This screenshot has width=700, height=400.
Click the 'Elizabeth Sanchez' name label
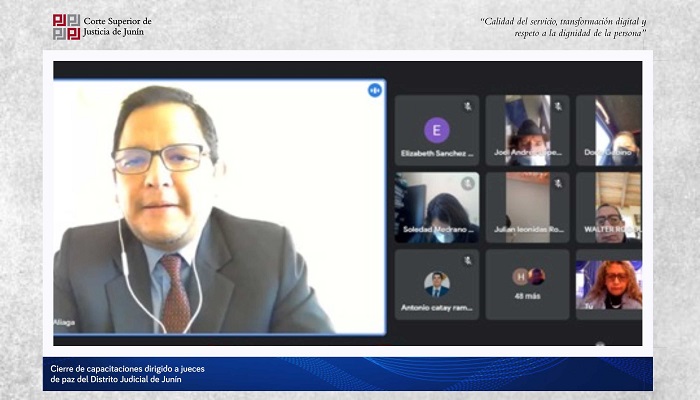tap(437, 154)
